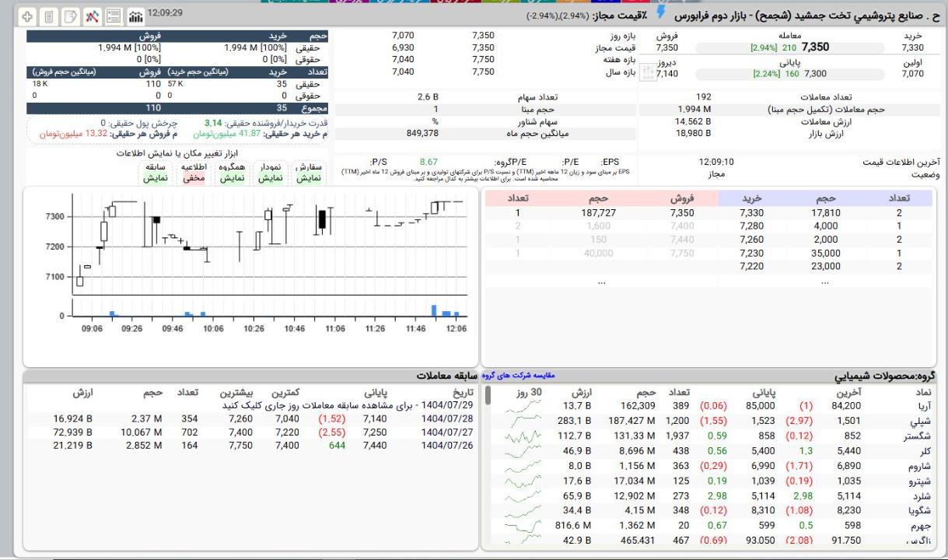Click the plus icon in top toolbar
This screenshot has height=560, width=948.
pos(27,16)
